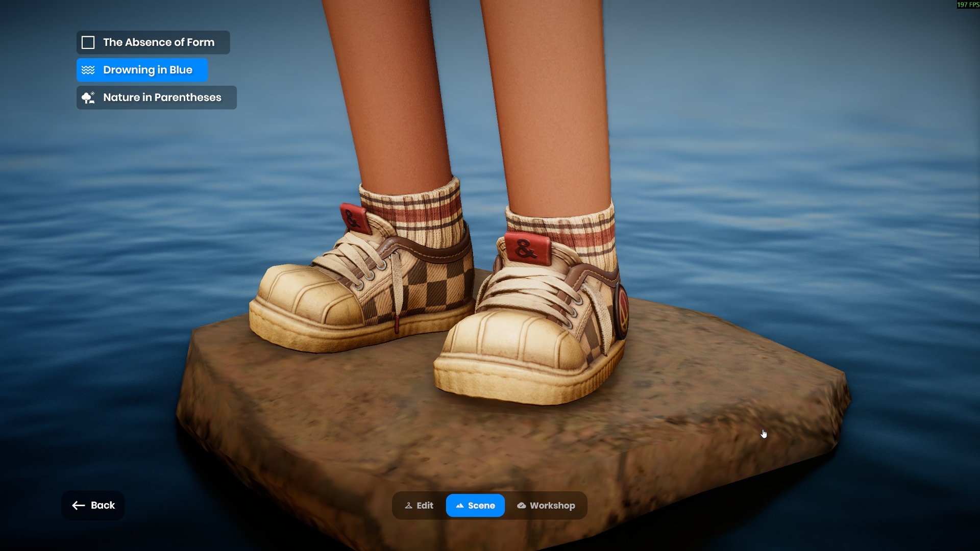
Task: Switch to the Scene tab
Action: 475,506
